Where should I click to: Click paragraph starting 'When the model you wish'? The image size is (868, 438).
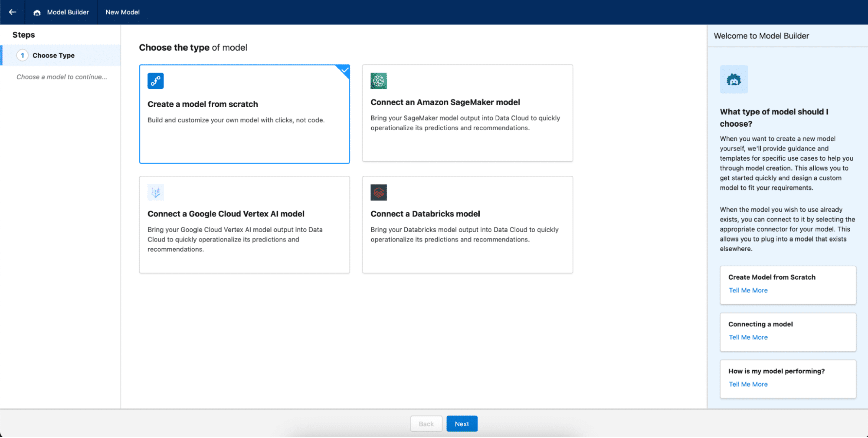[787, 229]
